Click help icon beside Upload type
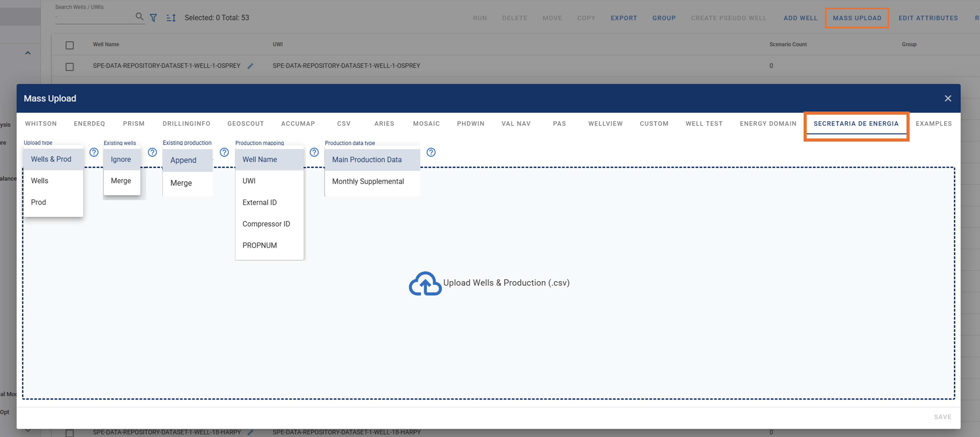Screen dimensions: 980x437 pos(94,152)
